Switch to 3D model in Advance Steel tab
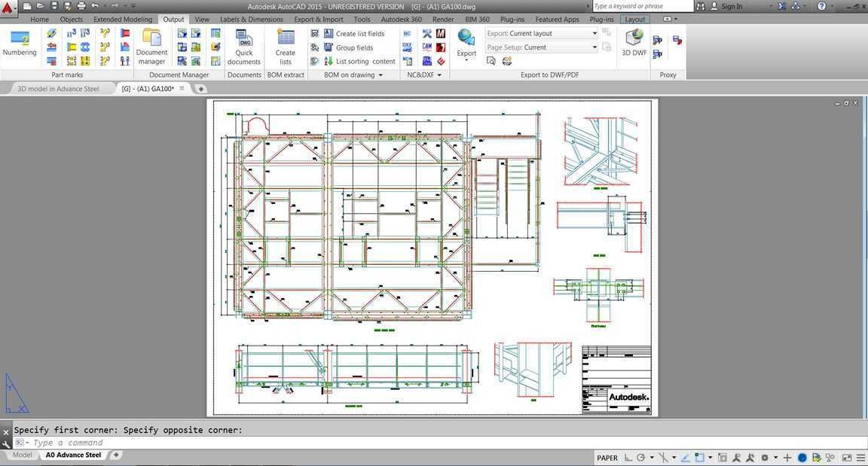 click(58, 88)
